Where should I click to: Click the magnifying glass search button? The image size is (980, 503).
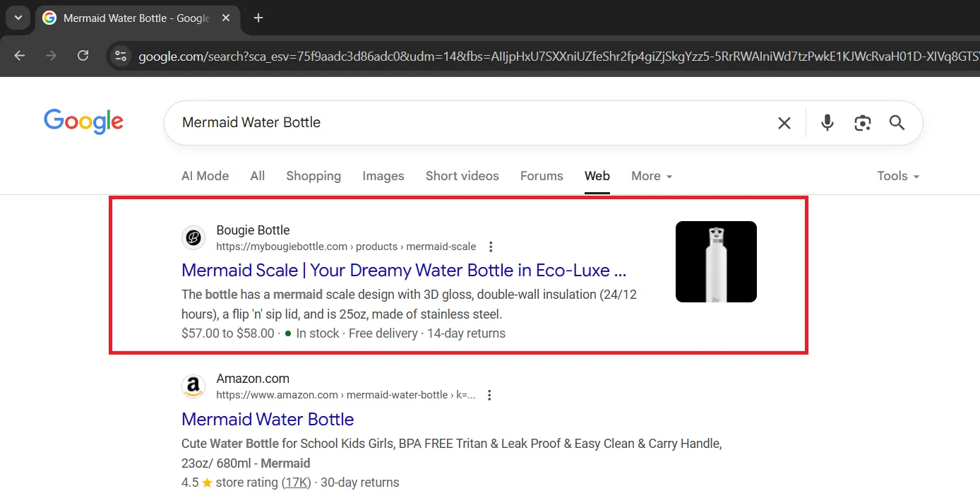click(897, 123)
